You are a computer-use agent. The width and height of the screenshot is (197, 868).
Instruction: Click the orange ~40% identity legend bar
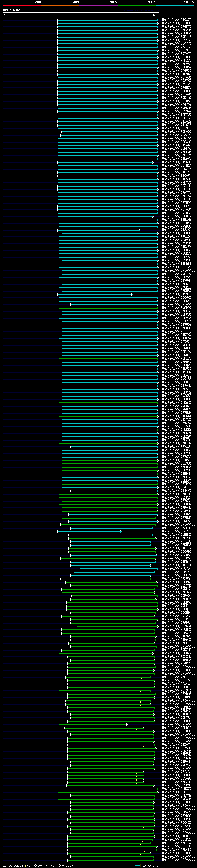60,6
